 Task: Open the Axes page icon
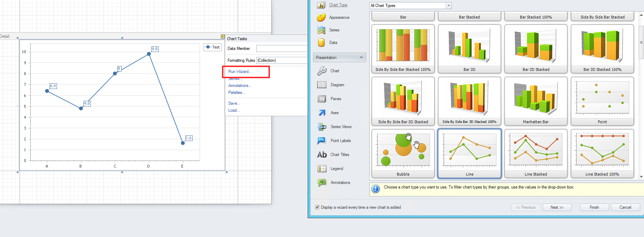tap(322, 113)
